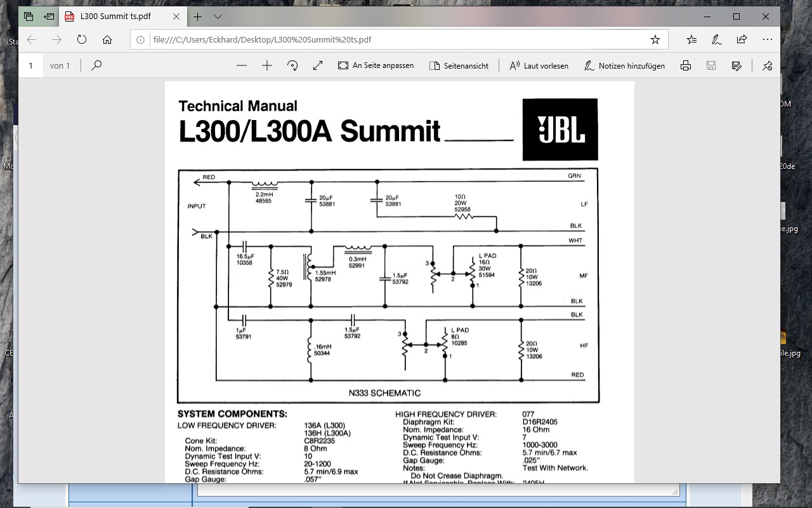Add this page to favorites star
The width and height of the screenshot is (812, 508).
point(655,39)
